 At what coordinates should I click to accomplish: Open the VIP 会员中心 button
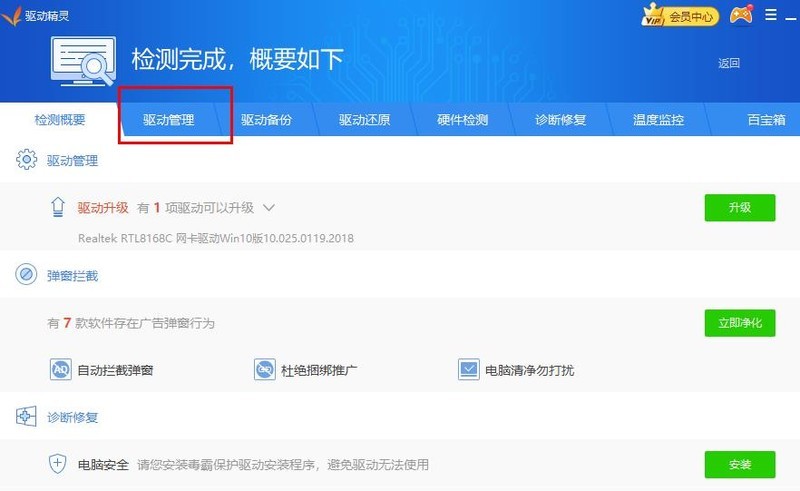[x=682, y=16]
